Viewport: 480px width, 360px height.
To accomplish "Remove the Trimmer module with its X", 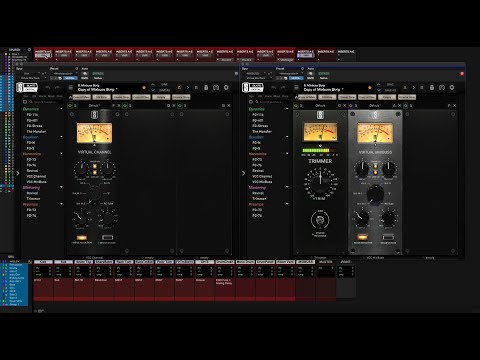I will (345, 105).
